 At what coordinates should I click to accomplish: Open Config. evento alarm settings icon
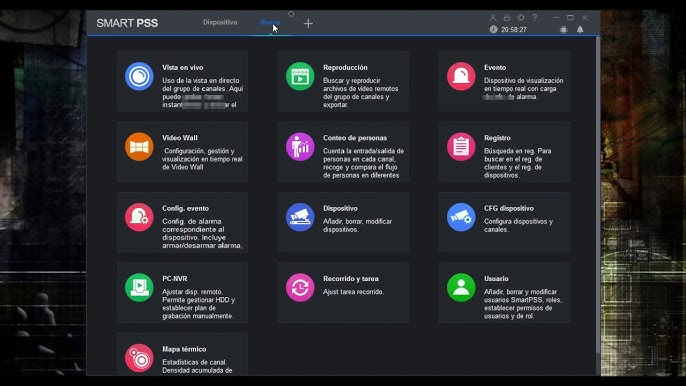[139, 217]
